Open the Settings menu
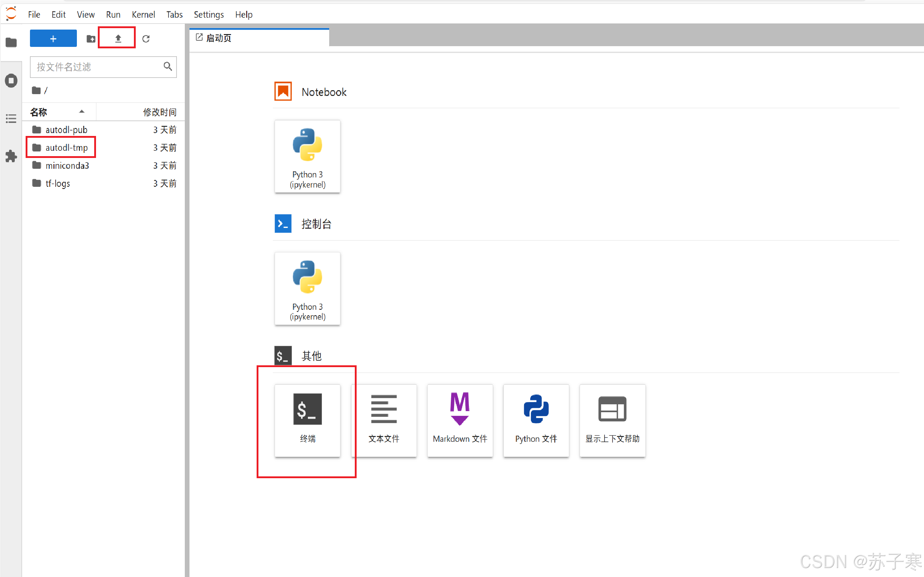 [x=209, y=14]
